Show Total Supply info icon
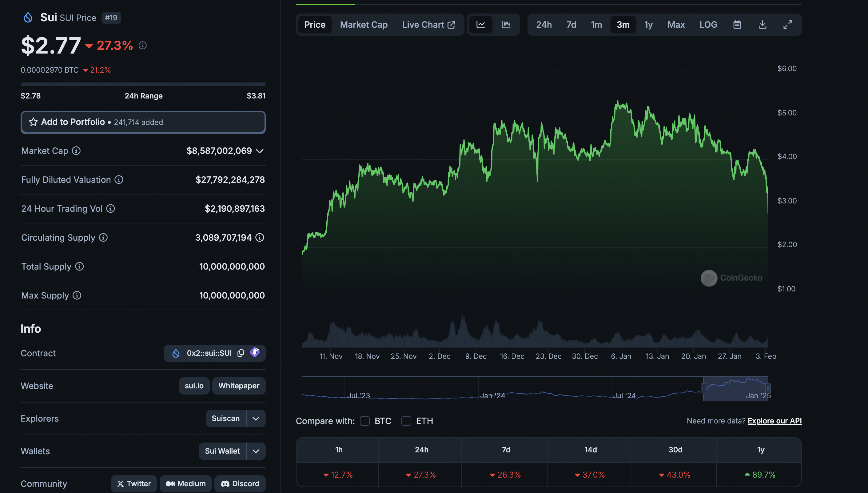Viewport: 868px width, 493px height. pos(80,267)
